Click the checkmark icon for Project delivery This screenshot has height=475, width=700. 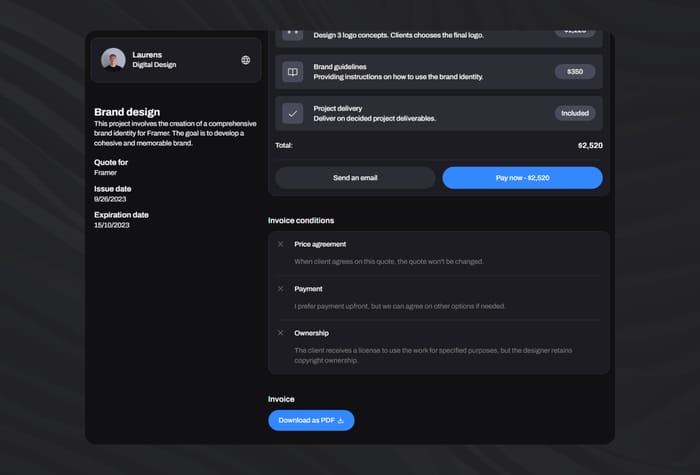293,113
